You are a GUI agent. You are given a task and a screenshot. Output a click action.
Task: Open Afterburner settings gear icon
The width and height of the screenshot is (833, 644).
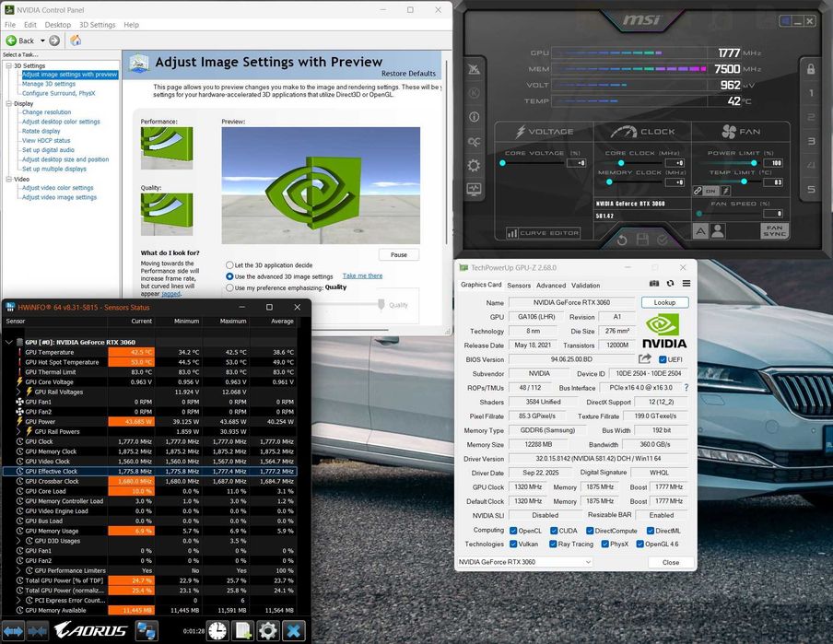[474, 166]
